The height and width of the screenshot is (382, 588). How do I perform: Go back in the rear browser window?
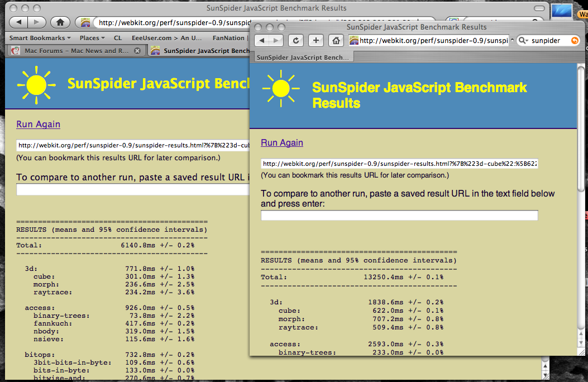coord(19,22)
